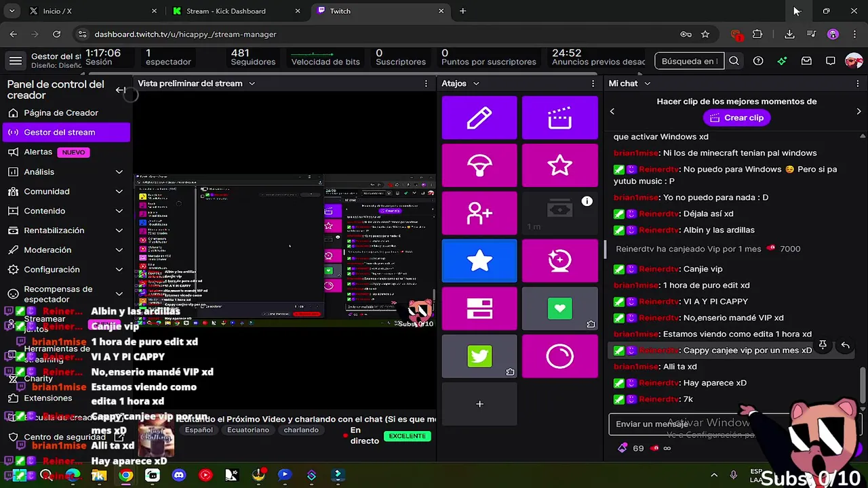Add a new shortcut with plus tile
868x488 pixels.
pyautogui.click(x=479, y=404)
